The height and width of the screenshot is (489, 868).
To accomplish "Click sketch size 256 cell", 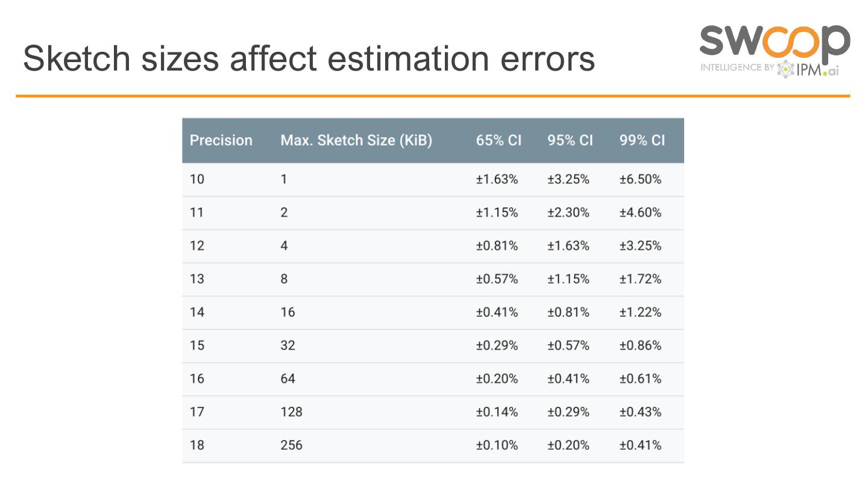I will click(291, 445).
